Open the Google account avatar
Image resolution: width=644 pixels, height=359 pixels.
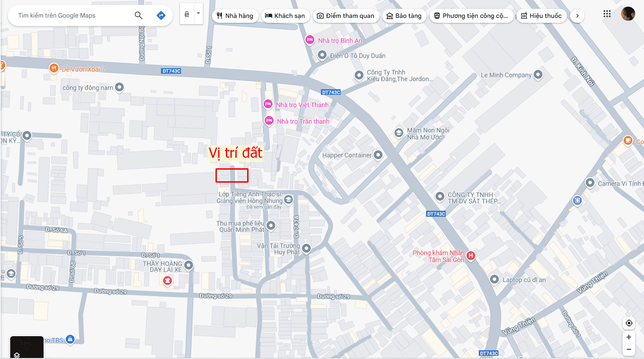(x=628, y=14)
